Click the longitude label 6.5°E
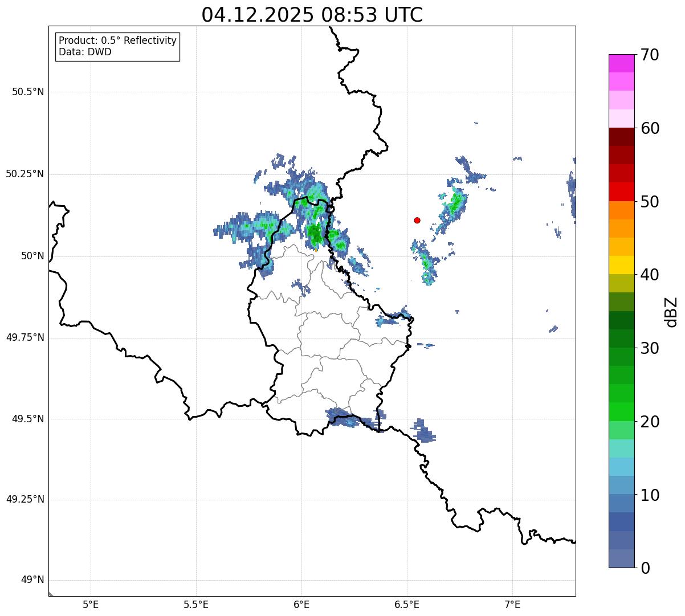This screenshot has height=616, width=685. [407, 604]
